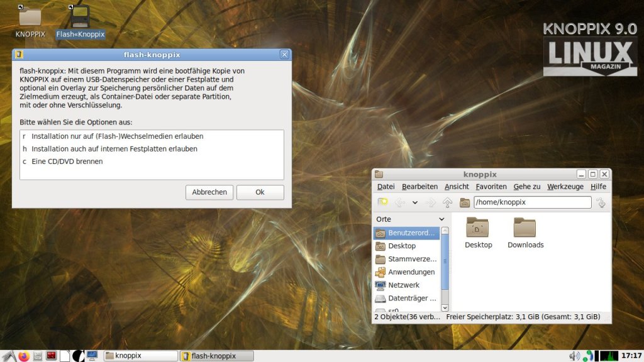Screen dimensions: 644x362
Task: Click inside the /home/knoppix path field
Action: (x=531, y=202)
